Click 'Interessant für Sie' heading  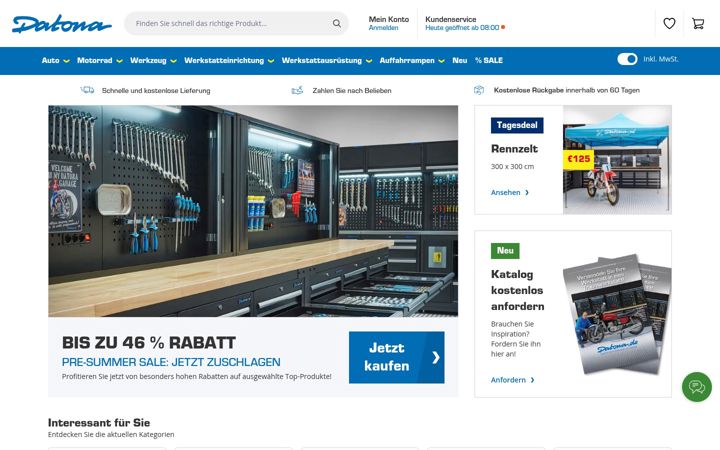pyautogui.click(x=99, y=422)
